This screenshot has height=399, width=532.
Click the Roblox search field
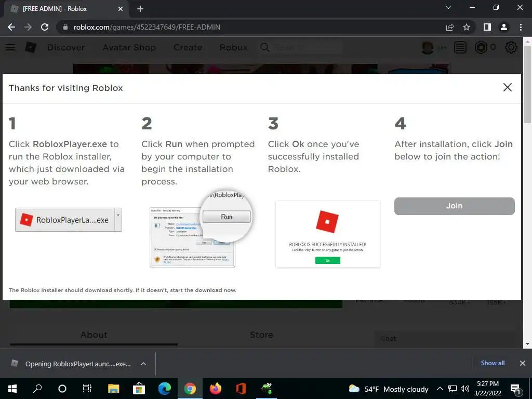[x=301, y=47]
